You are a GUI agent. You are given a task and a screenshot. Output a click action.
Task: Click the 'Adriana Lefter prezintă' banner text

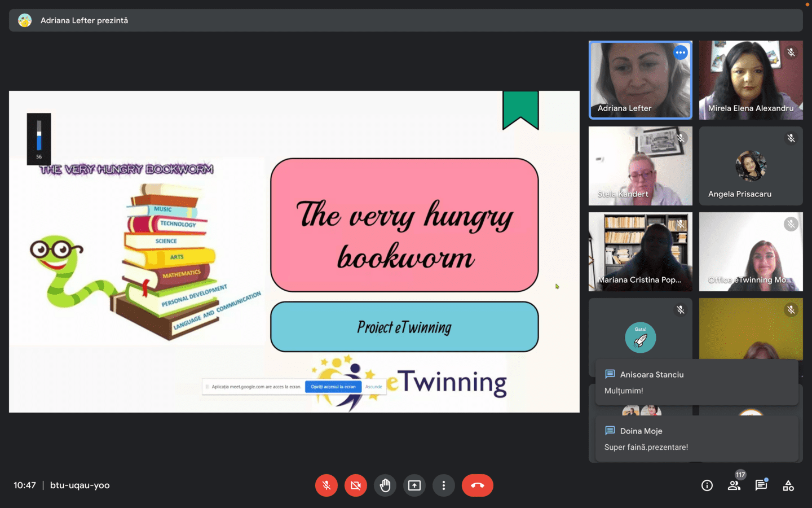point(84,20)
